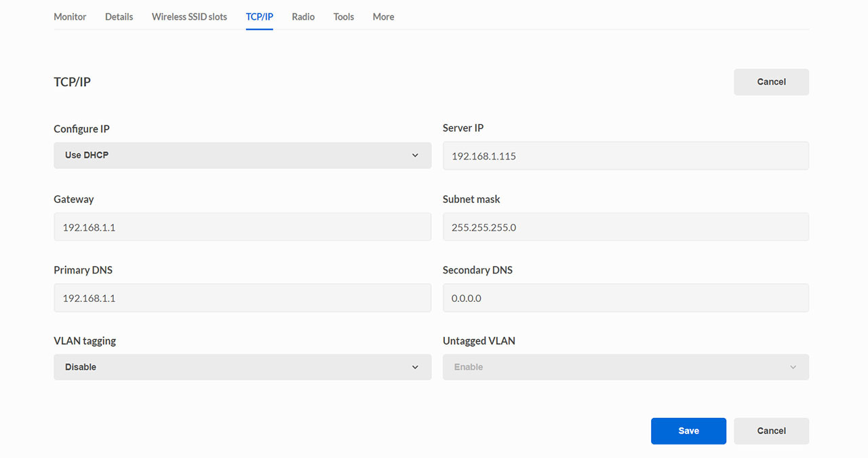Image resolution: width=868 pixels, height=458 pixels.
Task: Click the TCP/IP section heading
Action: (x=72, y=82)
